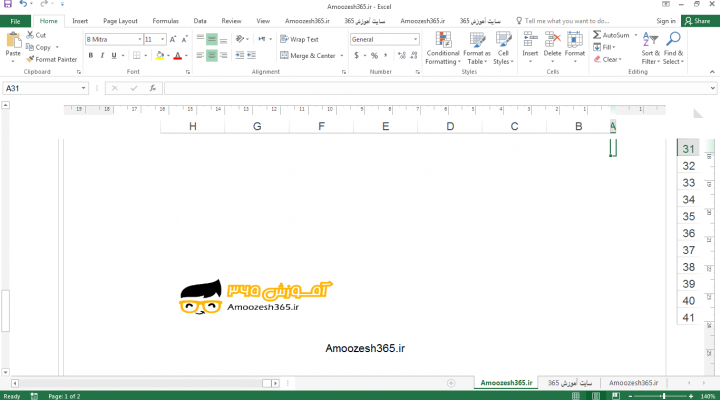Apply Accounting number format dollar icon
Screen dimensions: 720x400
(357, 56)
